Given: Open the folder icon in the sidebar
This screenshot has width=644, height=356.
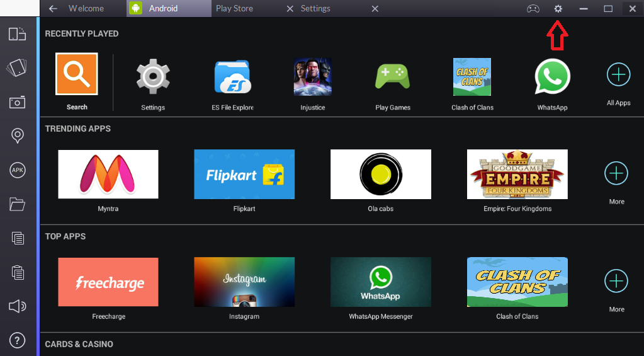Looking at the screenshot, I should tap(17, 204).
